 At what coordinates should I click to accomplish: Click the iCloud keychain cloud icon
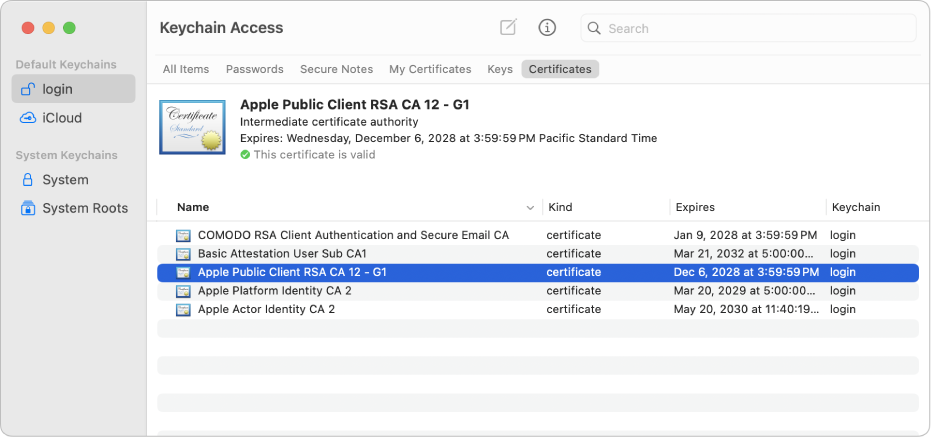[28, 118]
